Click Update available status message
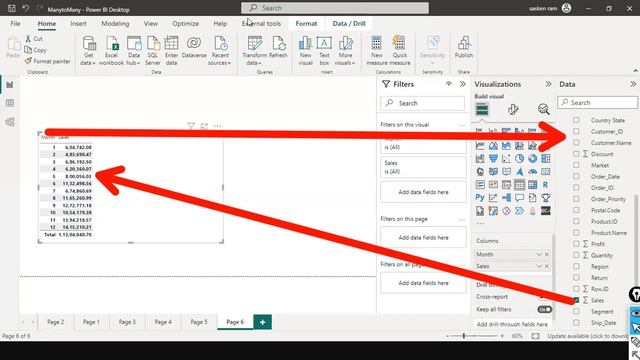640x360 pixels. pos(588,336)
